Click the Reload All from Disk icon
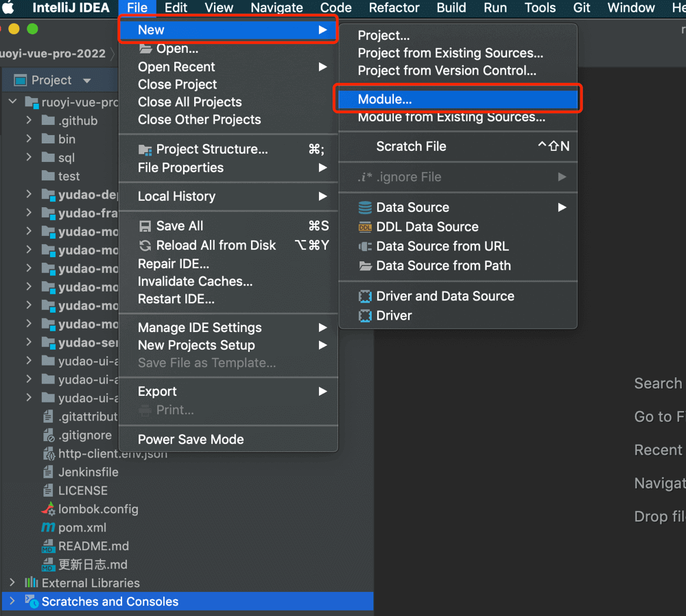The width and height of the screenshot is (686, 616). (145, 246)
